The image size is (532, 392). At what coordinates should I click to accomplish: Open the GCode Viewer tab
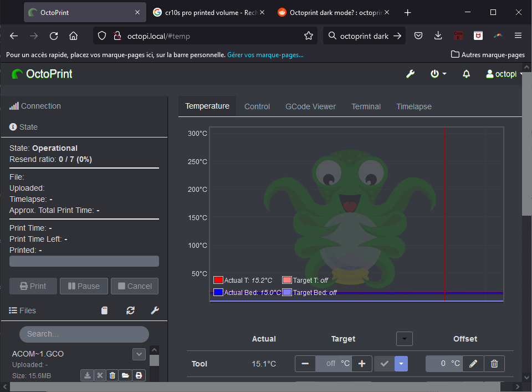click(310, 106)
